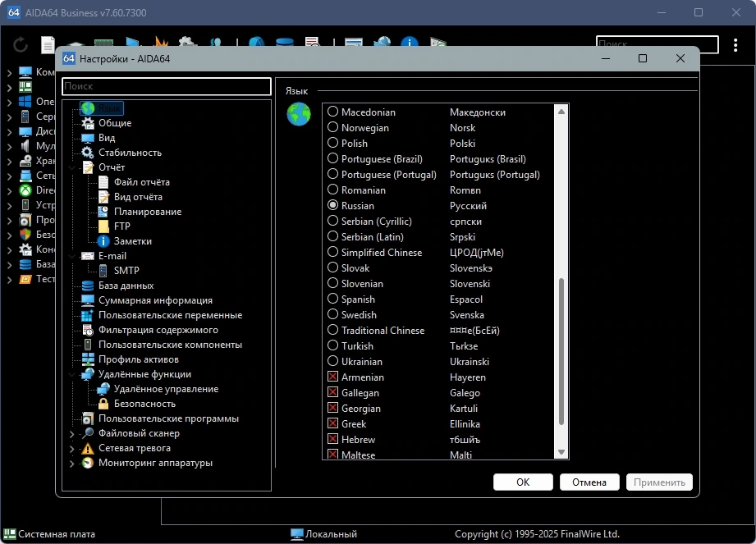Expand the Тест node in main window

point(9,280)
